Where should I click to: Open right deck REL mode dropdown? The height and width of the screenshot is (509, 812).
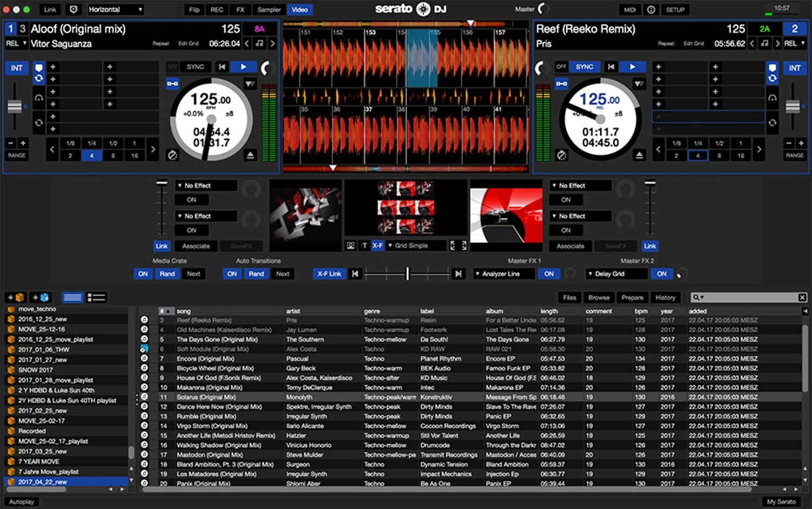point(794,43)
